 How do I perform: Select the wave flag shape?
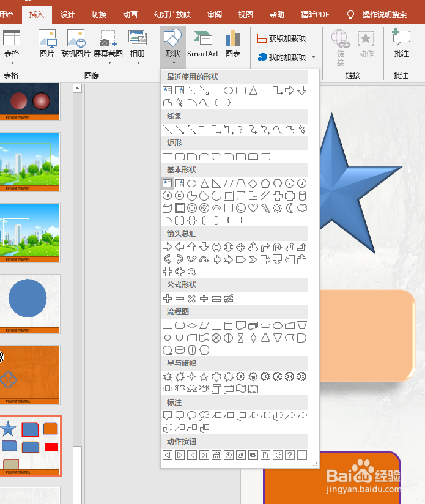click(x=241, y=388)
